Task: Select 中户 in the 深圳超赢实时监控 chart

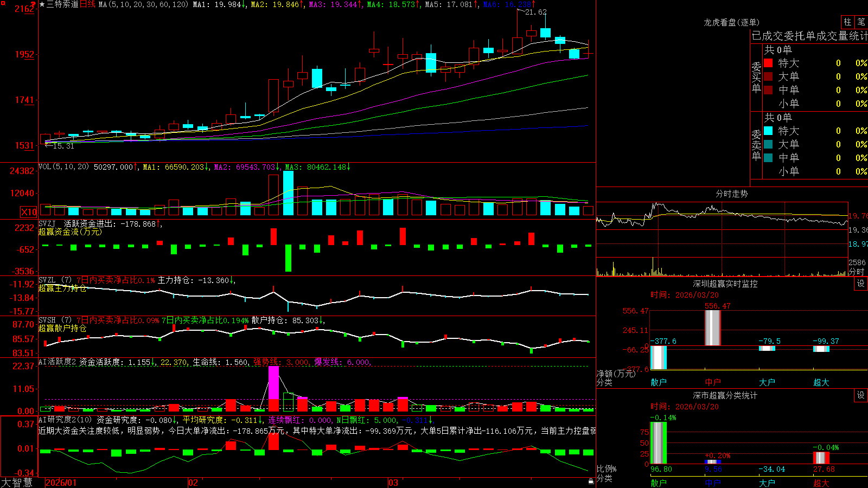Action: click(713, 382)
